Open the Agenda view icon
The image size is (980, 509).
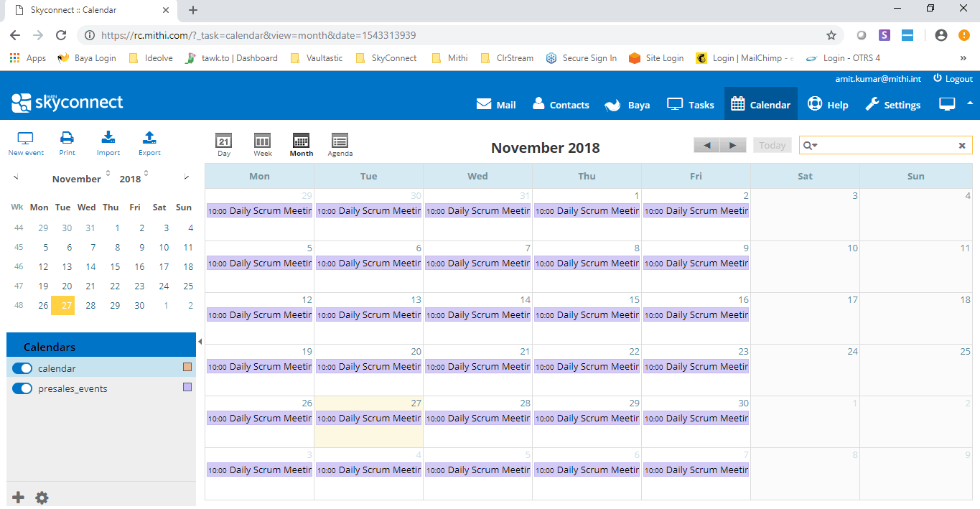340,145
